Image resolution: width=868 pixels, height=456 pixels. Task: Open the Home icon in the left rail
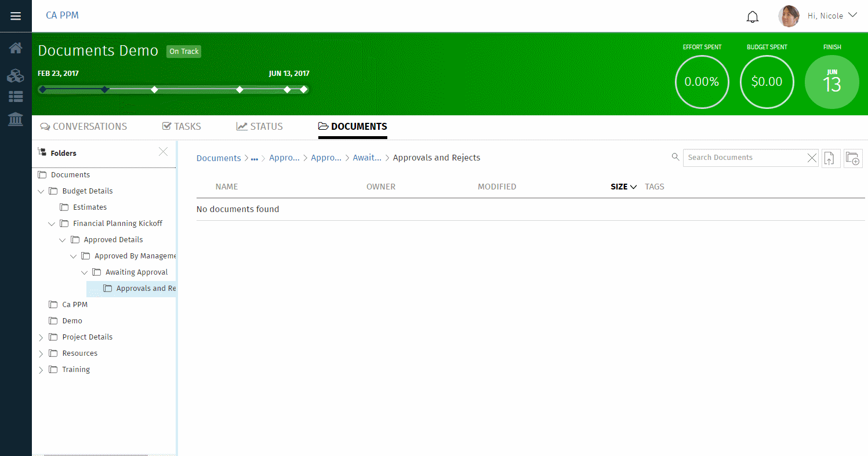[15, 48]
